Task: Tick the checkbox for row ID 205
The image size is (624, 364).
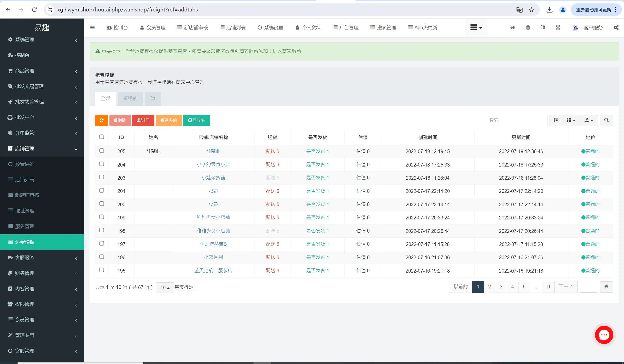Action: click(102, 151)
